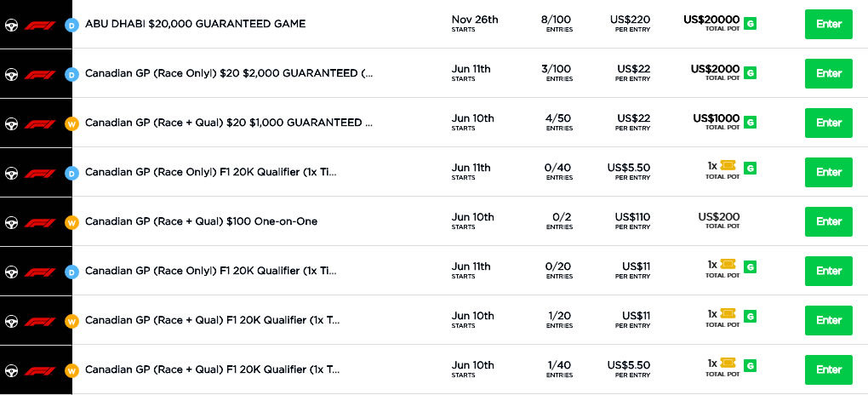Viewport: 868px width, 395px height.
Task: Click the green G badge beside US$1000 pot
Action: [750, 122]
